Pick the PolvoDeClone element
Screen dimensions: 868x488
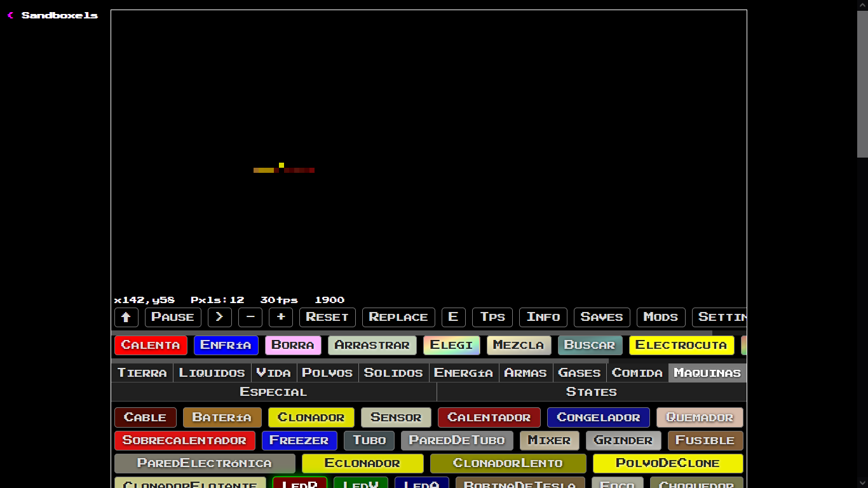pos(668,463)
